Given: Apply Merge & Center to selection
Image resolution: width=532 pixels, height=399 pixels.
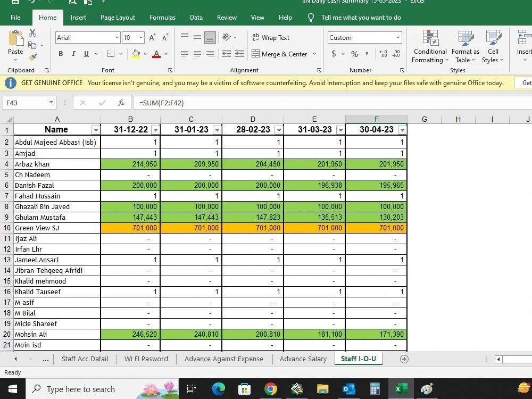Looking at the screenshot, I should tap(282, 54).
